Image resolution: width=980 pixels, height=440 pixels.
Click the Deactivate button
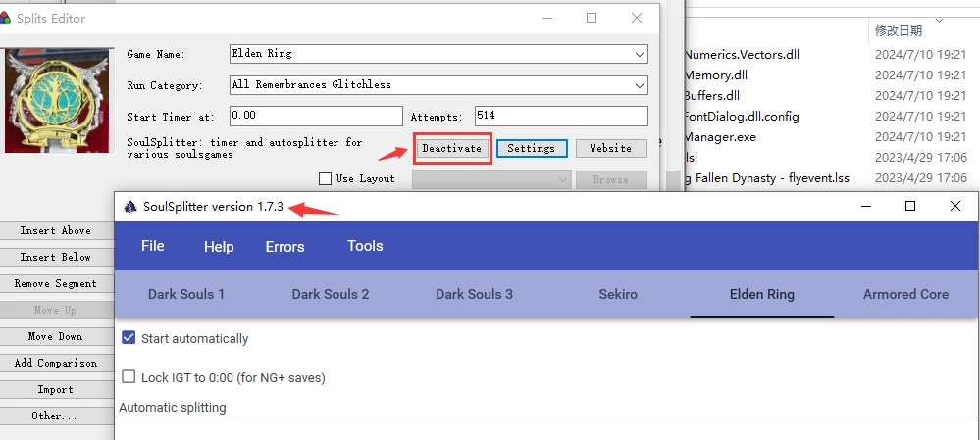tap(452, 149)
